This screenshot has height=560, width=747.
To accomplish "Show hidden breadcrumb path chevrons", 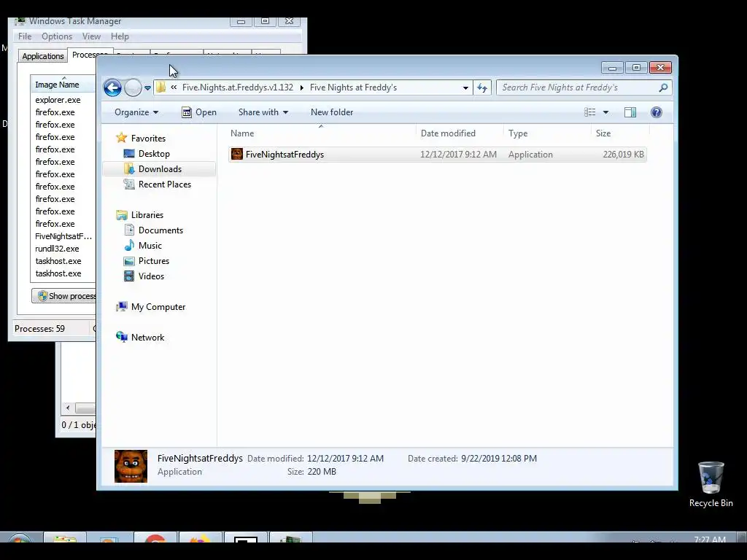I will 174,87.
